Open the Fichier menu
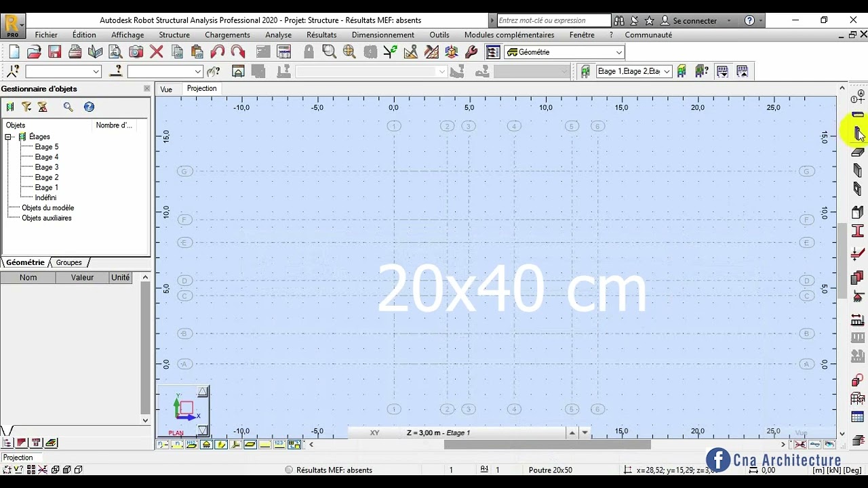Screen dimensions: 868x488 pos(46,35)
